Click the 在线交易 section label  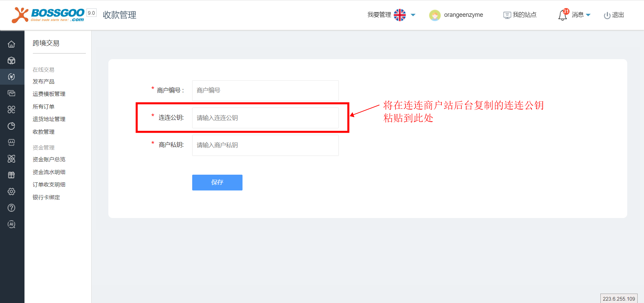(44, 70)
